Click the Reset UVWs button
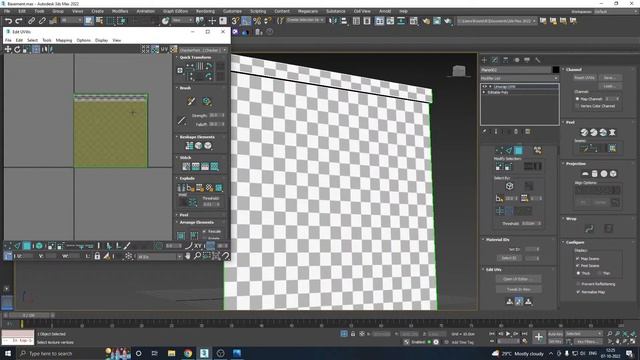 pyautogui.click(x=584, y=78)
